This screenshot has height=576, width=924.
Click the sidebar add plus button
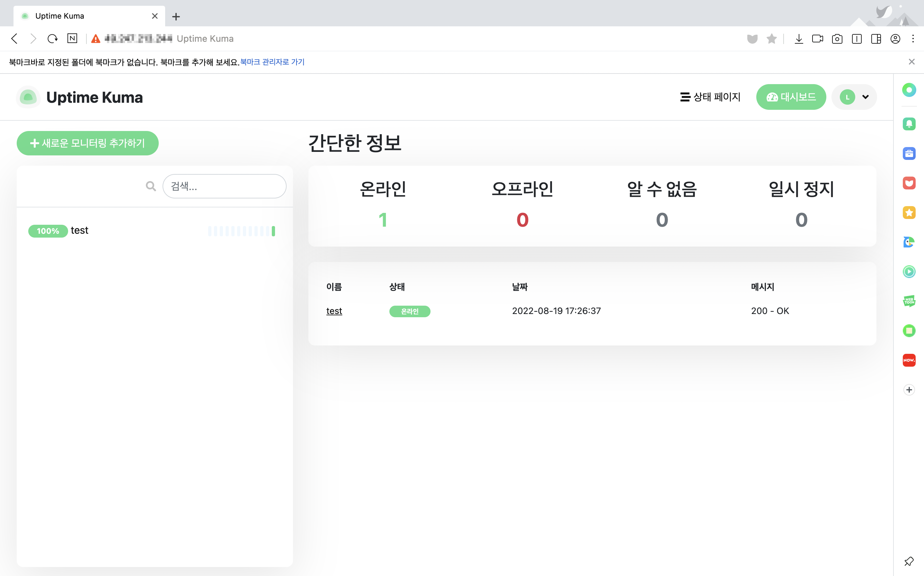tap(909, 390)
